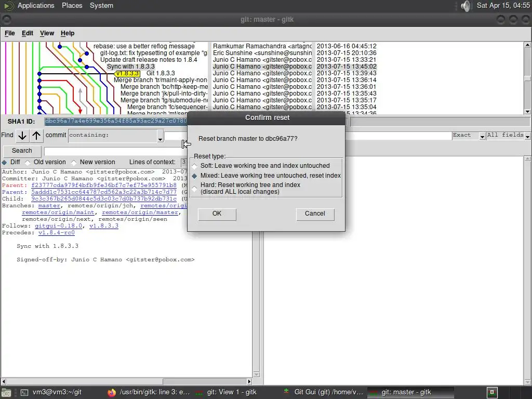The image size is (532, 399).
Task: Follow the gitgui-0.18.0 tag link
Action: click(58, 226)
